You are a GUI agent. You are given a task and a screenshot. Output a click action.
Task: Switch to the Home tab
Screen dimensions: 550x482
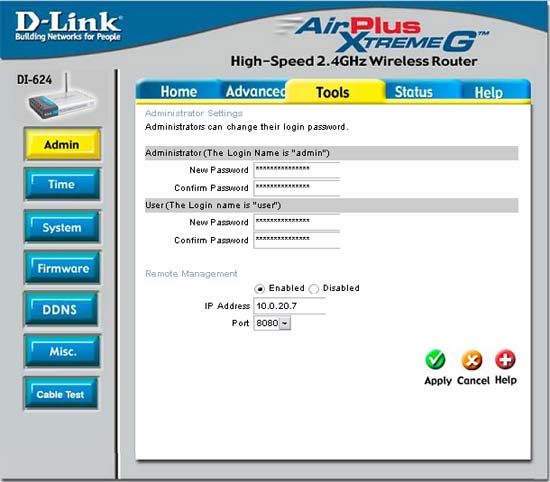tap(179, 92)
